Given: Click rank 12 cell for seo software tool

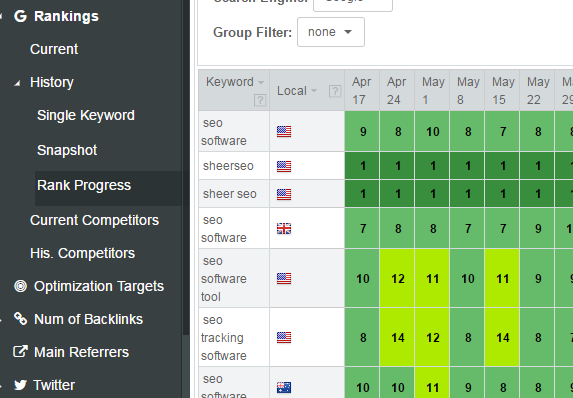Looking at the screenshot, I should click(397, 278).
